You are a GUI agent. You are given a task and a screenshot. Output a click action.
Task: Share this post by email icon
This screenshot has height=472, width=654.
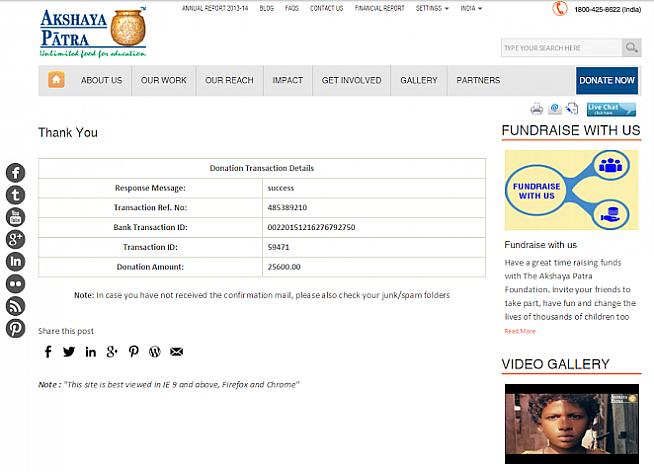[177, 351]
